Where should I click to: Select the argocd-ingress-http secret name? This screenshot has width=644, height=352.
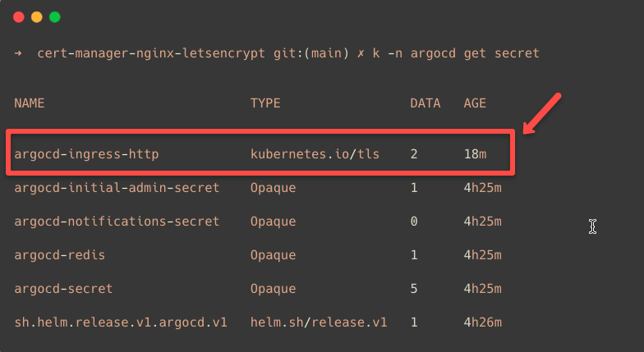[86, 153]
